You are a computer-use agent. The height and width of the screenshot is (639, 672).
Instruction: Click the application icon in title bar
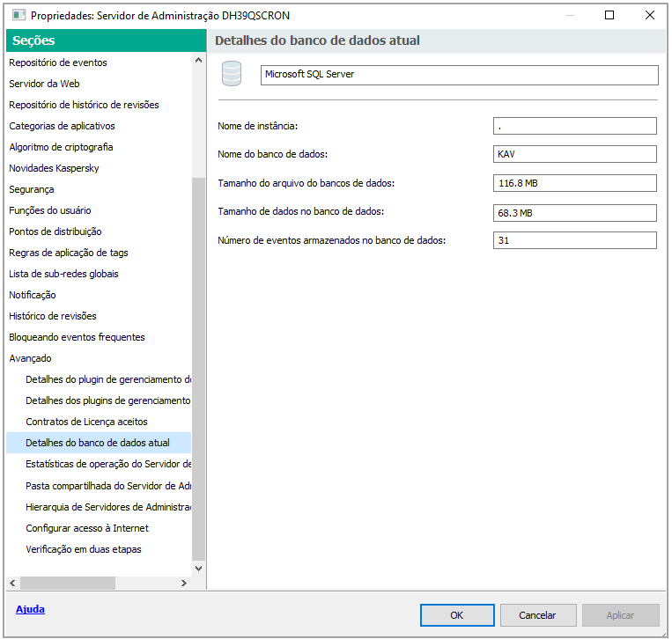[x=17, y=16]
